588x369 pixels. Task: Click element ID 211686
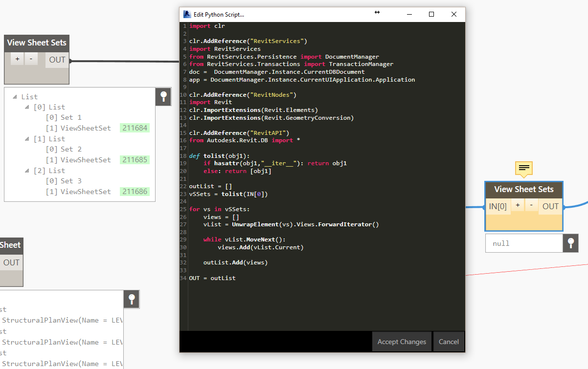135,192
